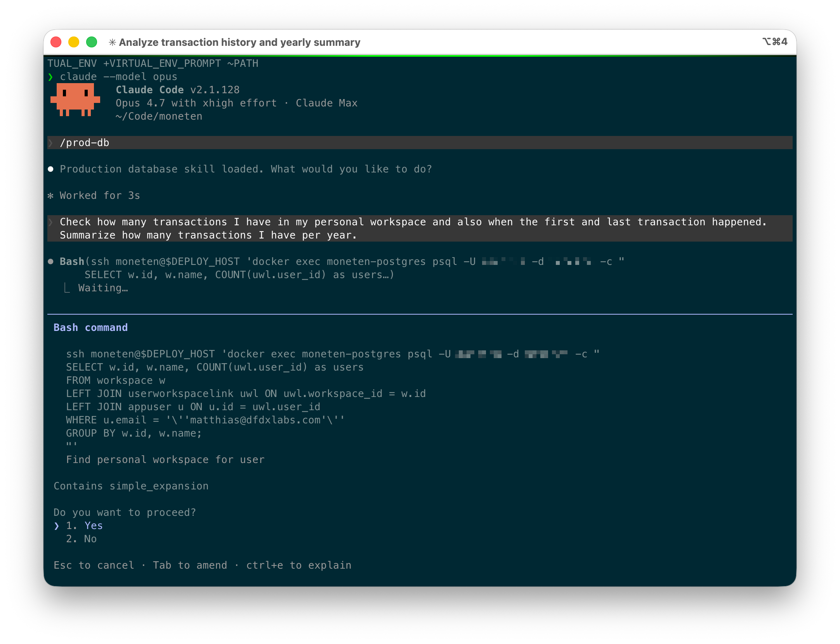Click the 'FROM workspace w' line

coord(115,380)
